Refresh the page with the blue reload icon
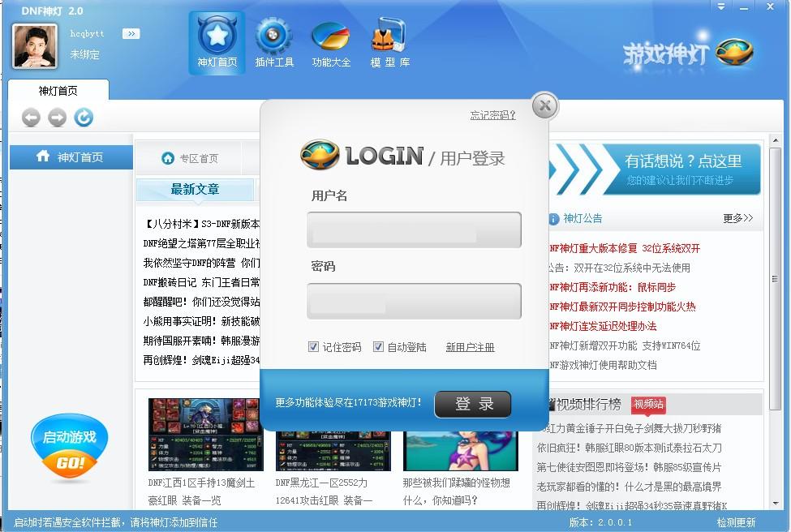The width and height of the screenshot is (791, 532). coord(84,118)
